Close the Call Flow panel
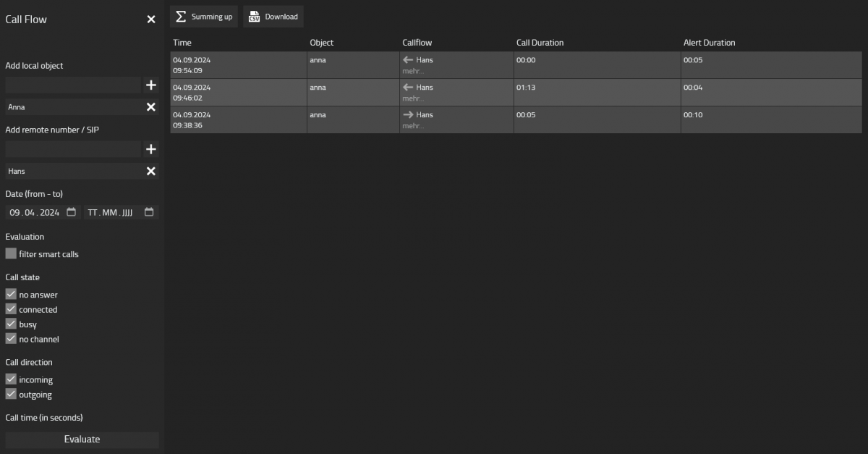Image resolution: width=868 pixels, height=454 pixels. pos(151,20)
